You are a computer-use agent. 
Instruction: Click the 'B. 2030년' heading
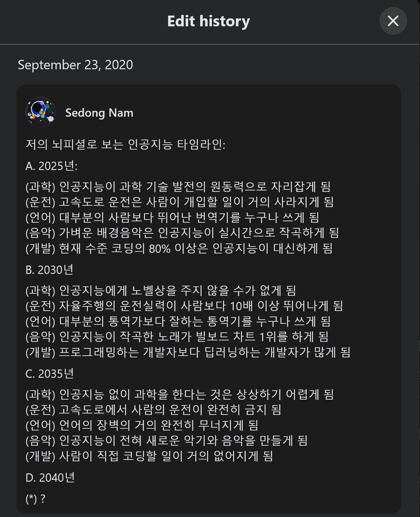pos(49,270)
